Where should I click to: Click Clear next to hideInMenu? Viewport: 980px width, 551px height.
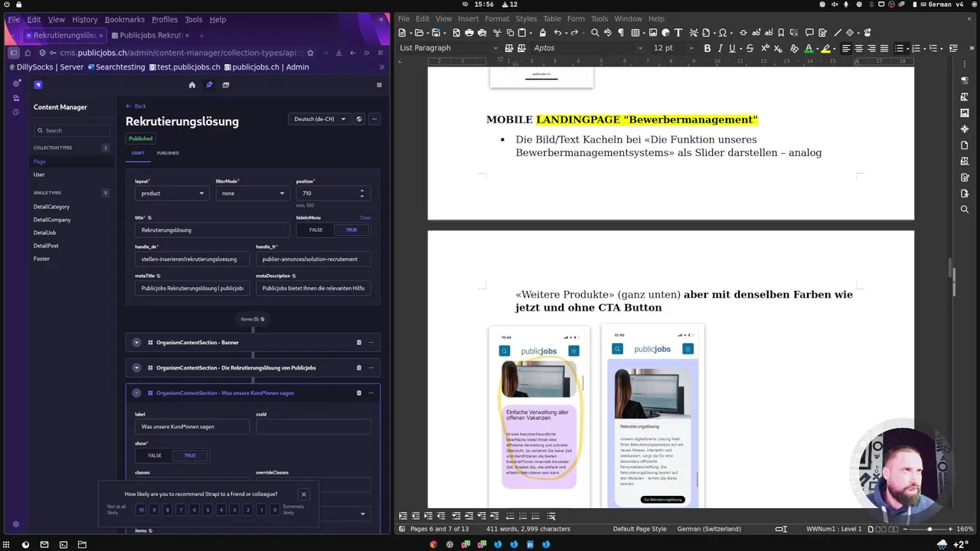pyautogui.click(x=365, y=217)
